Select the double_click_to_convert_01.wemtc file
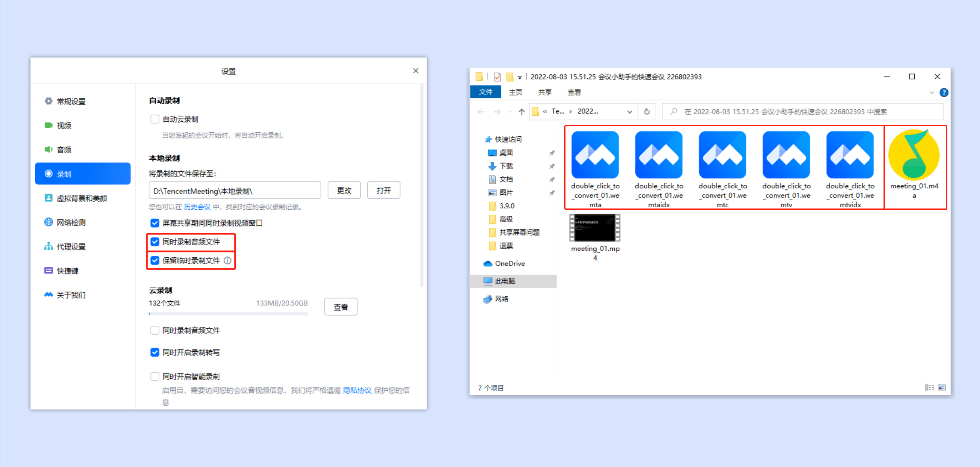The width and height of the screenshot is (980, 467). pos(722,169)
